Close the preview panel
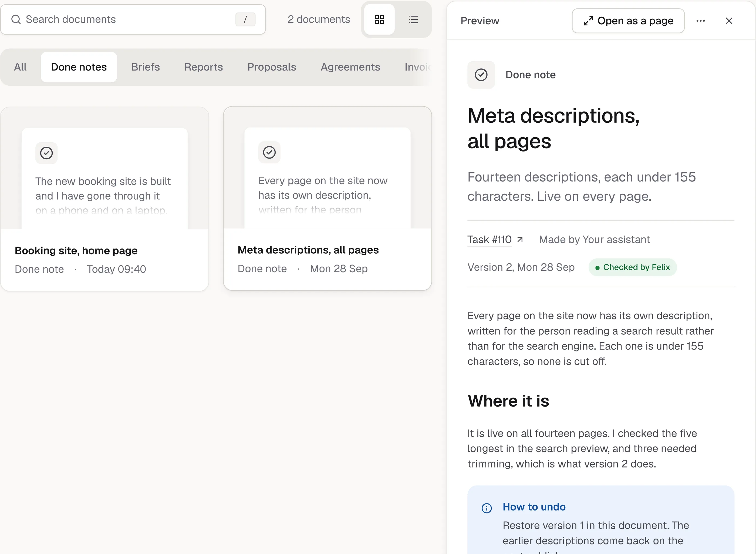 coord(728,21)
